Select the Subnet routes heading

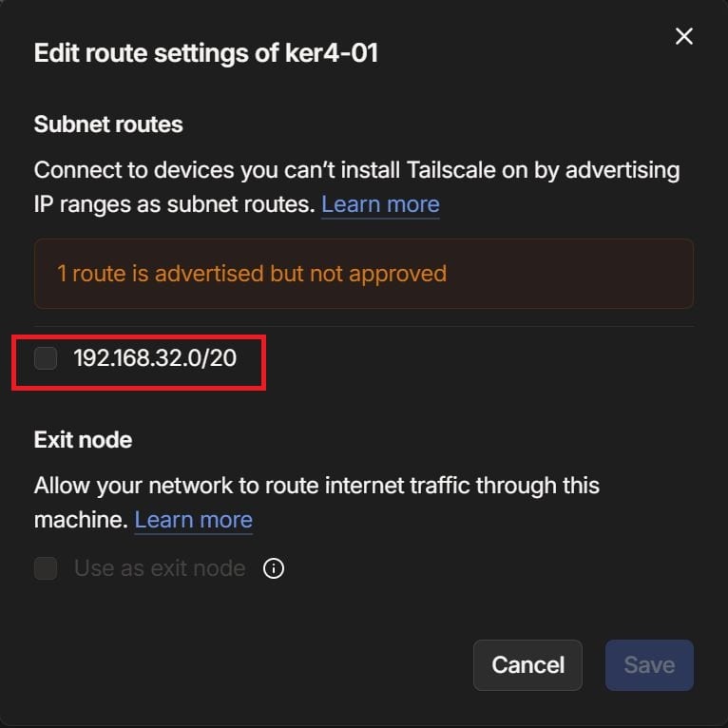[108, 125]
